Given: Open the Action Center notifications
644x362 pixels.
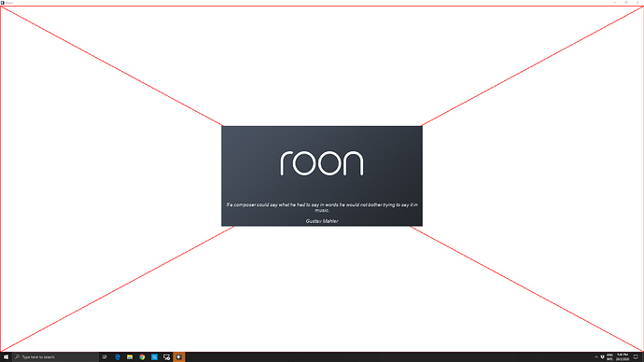Looking at the screenshot, I should 637,357.
